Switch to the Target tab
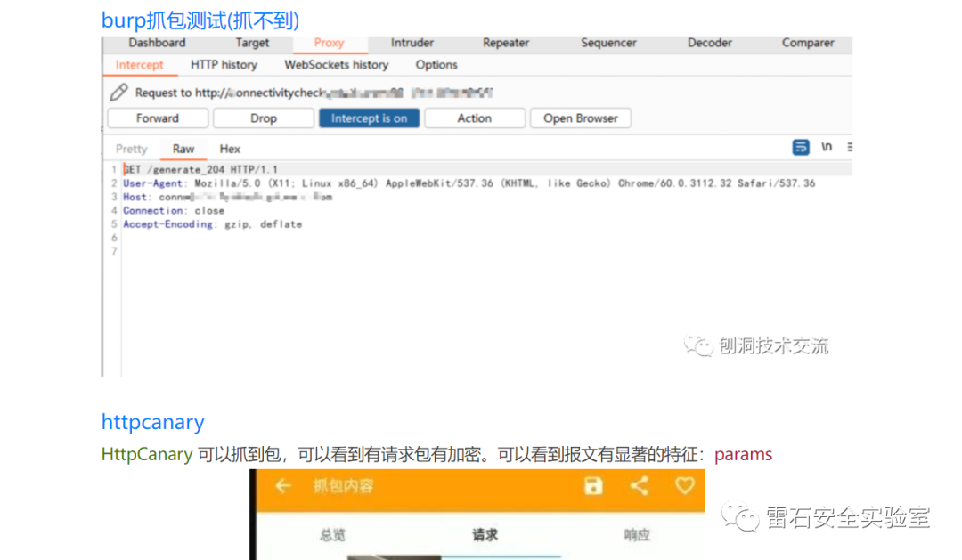The height and width of the screenshot is (560, 962). tap(252, 43)
